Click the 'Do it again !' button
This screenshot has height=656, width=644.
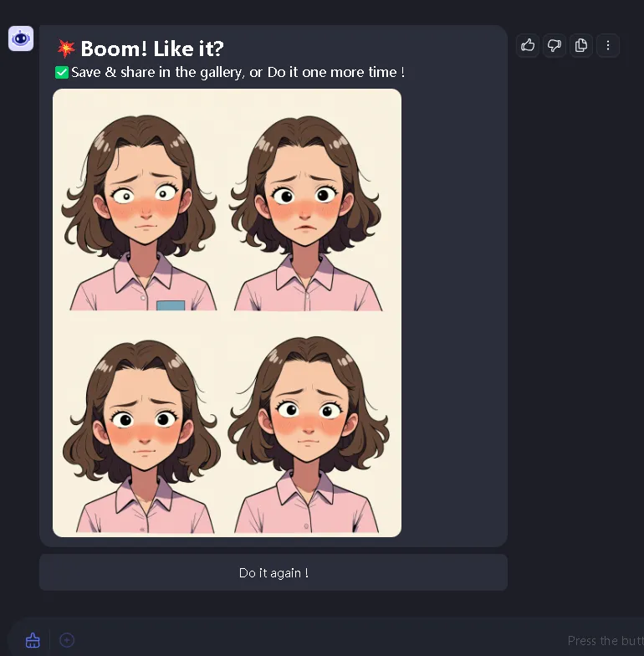coord(273,572)
